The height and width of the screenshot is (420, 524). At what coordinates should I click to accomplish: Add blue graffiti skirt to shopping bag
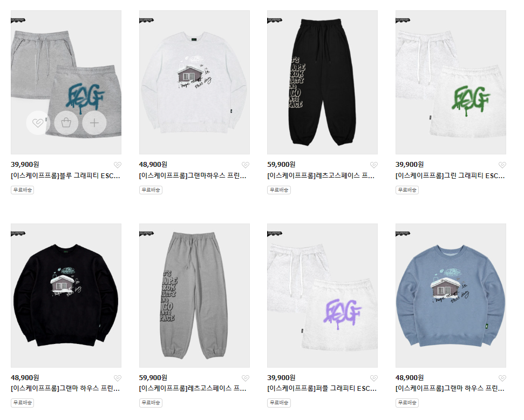66,123
